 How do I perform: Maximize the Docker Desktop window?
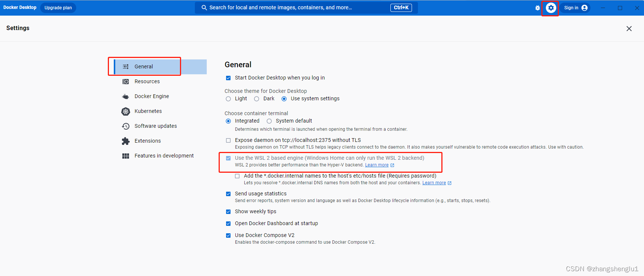tap(620, 8)
